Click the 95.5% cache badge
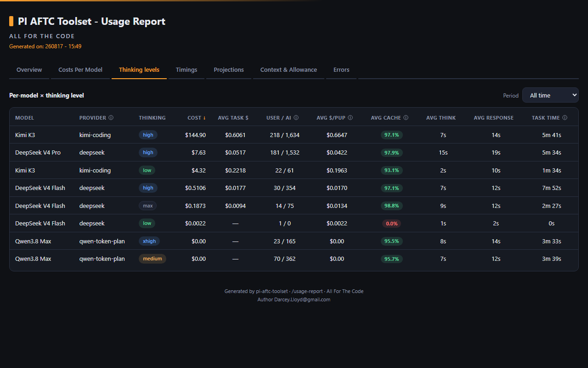The image size is (588, 368). [x=392, y=241]
